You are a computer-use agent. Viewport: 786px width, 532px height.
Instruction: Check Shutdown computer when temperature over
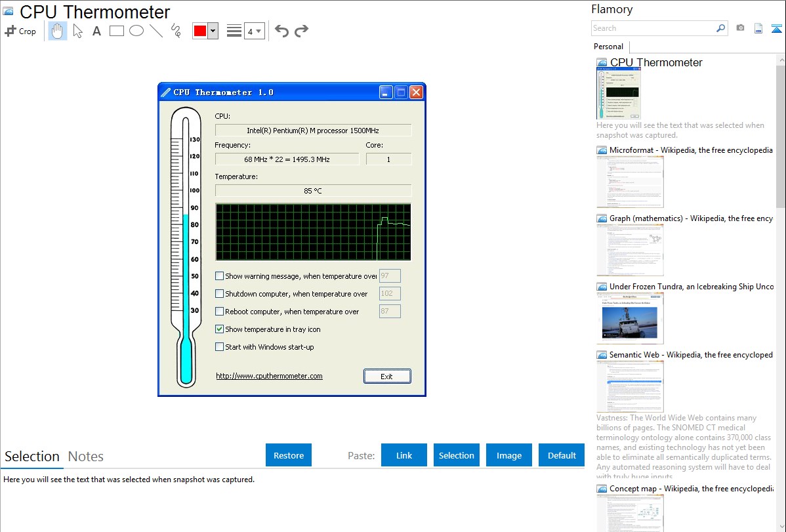tap(220, 294)
